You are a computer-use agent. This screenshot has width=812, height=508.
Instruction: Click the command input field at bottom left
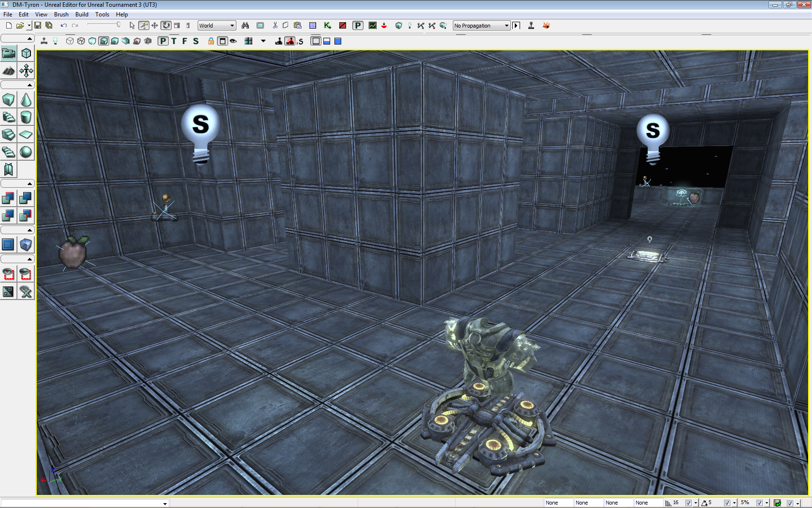click(x=85, y=503)
